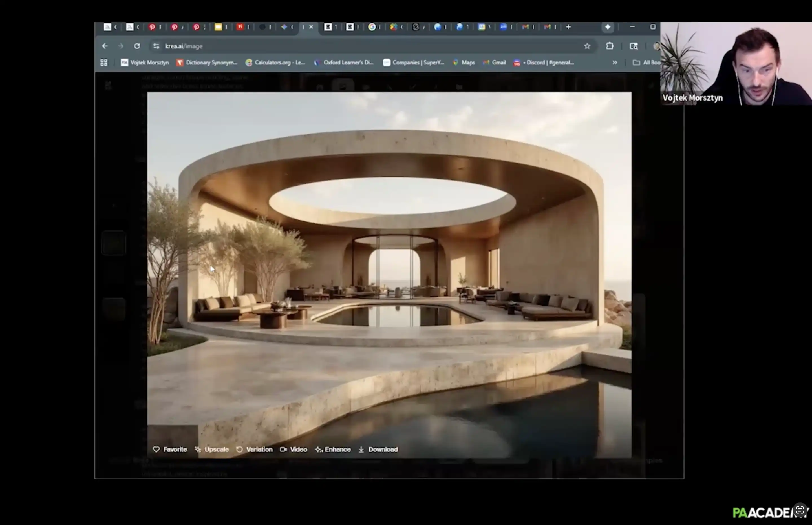
Task: Upscale the generated image
Action: [212, 449]
